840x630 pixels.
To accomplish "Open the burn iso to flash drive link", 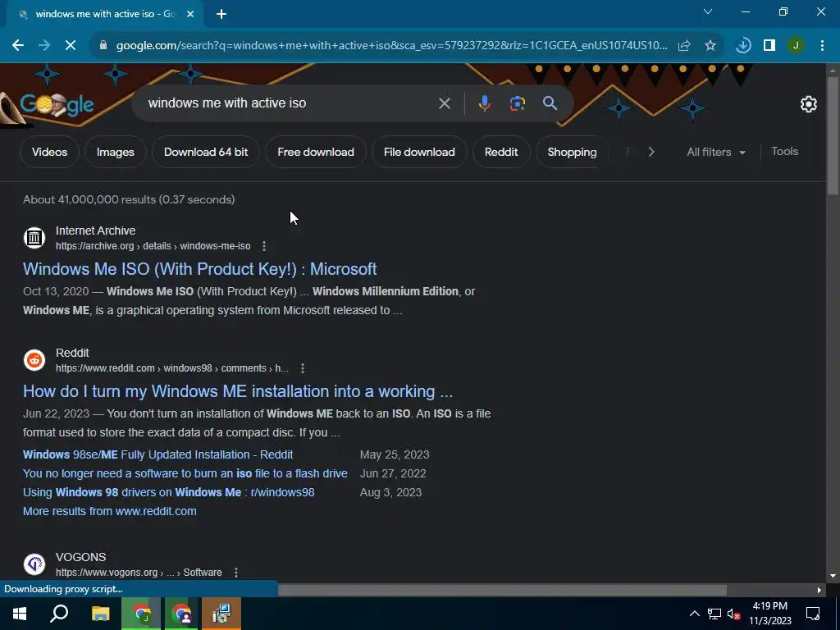I will coord(185,473).
